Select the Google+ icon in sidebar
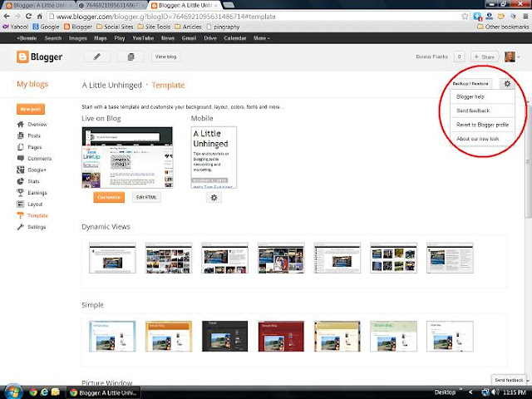532x399 pixels. click(20, 170)
